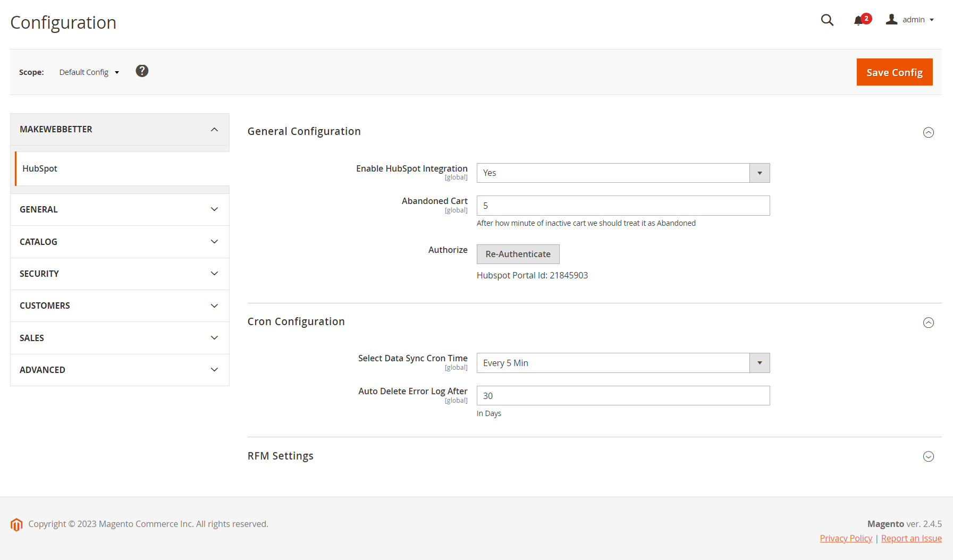
Task: Expand the SALES sidebar section
Action: tap(120, 338)
